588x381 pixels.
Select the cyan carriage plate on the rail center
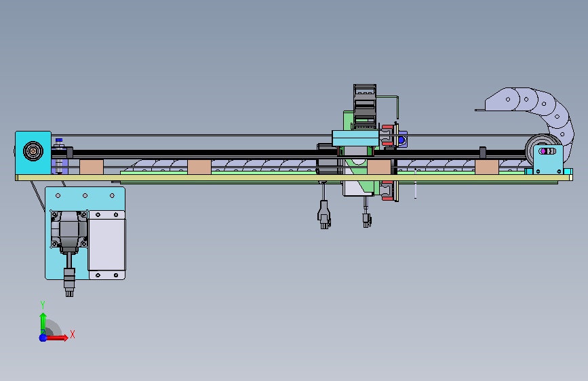(x=355, y=138)
